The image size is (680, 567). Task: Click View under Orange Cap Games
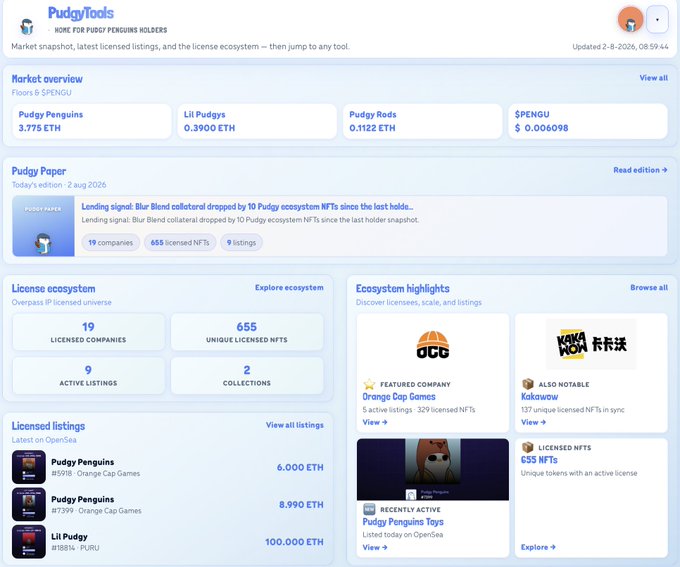[375, 423]
